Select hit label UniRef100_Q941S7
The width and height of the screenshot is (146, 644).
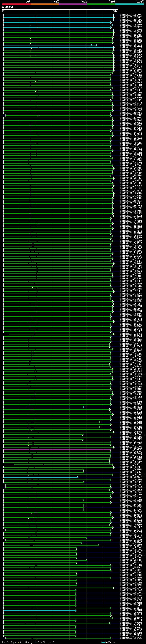click(x=131, y=618)
